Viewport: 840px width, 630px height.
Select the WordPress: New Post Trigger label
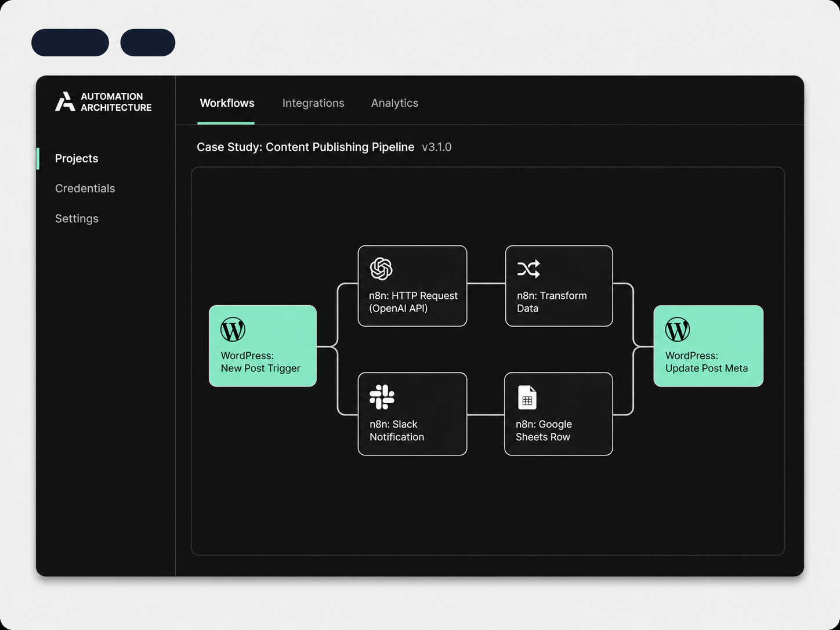[x=260, y=362]
